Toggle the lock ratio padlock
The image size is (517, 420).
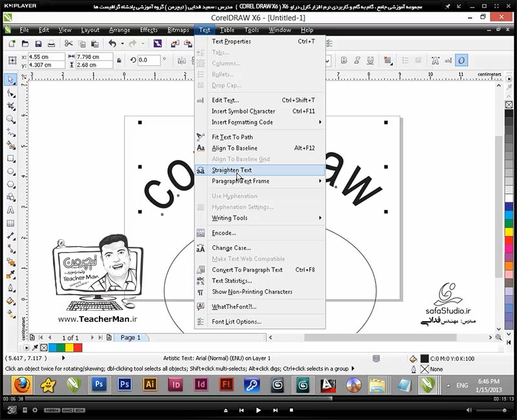(119, 60)
